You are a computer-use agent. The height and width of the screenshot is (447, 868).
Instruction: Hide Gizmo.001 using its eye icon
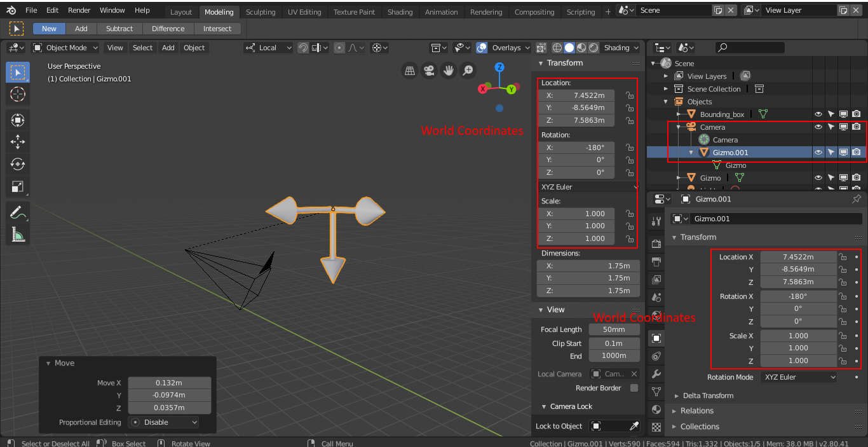[x=818, y=153]
